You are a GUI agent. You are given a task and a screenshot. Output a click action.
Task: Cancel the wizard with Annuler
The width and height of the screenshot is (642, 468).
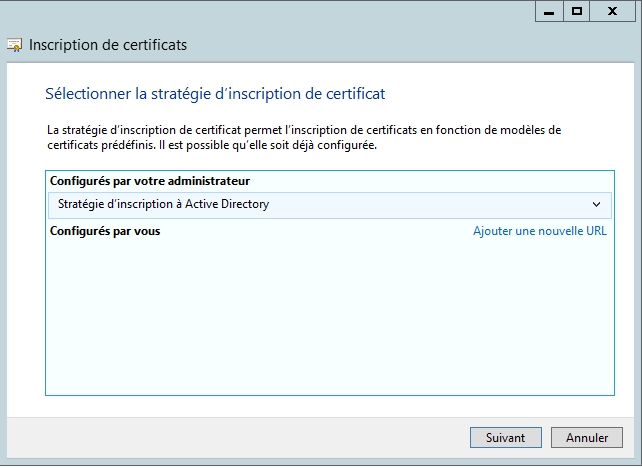(587, 438)
